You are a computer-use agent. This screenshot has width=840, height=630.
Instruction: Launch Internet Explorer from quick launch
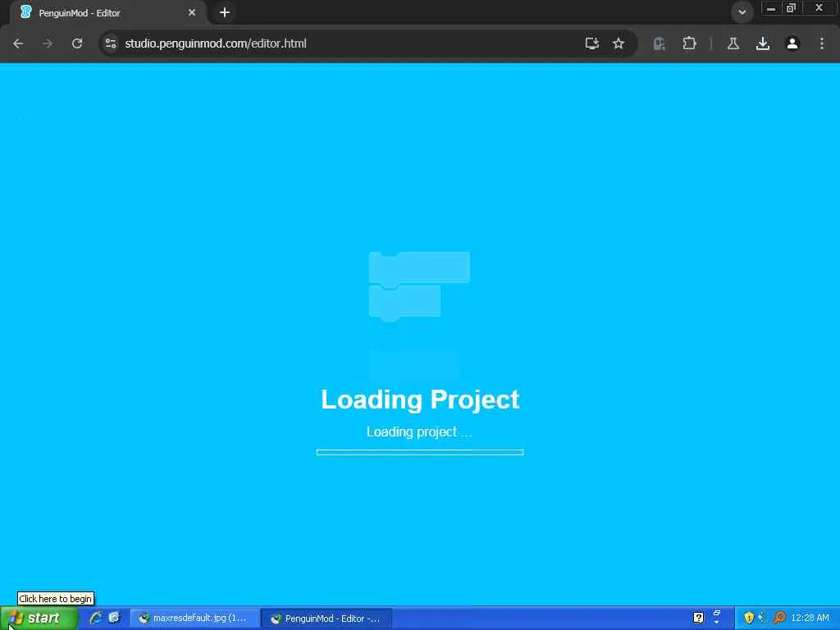point(96,618)
